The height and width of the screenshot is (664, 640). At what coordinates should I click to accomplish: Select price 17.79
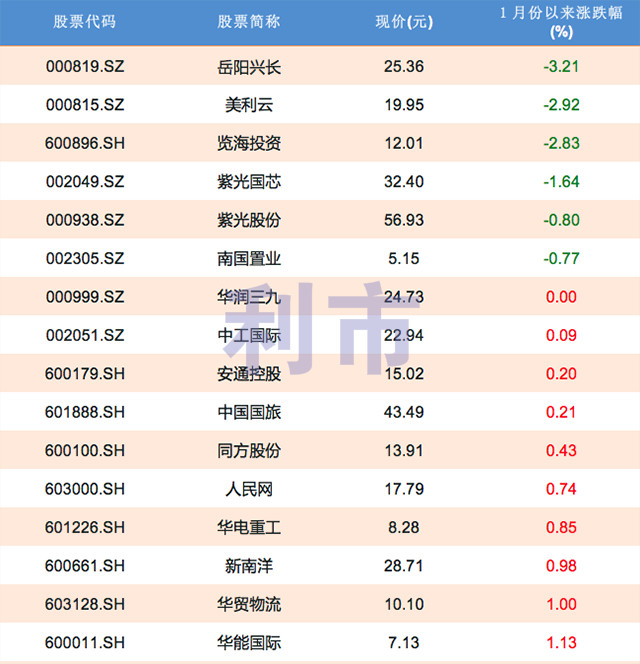pos(404,489)
